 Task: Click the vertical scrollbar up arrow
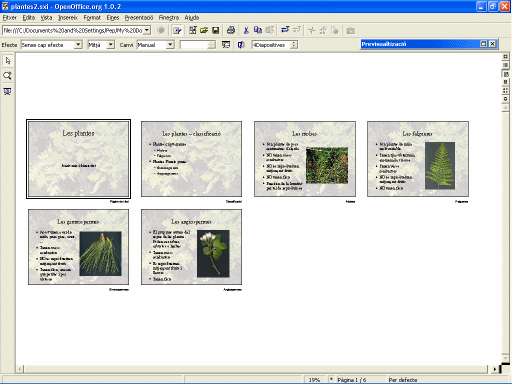[x=505, y=108]
